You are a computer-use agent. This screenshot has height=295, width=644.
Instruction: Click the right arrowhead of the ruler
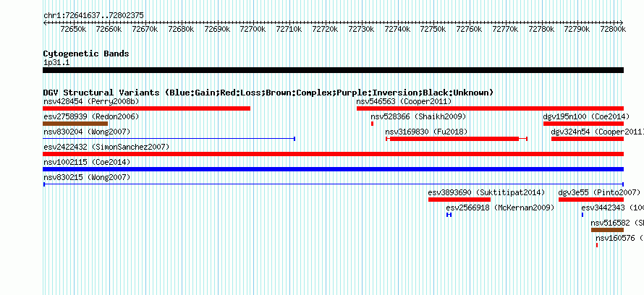point(622,23)
